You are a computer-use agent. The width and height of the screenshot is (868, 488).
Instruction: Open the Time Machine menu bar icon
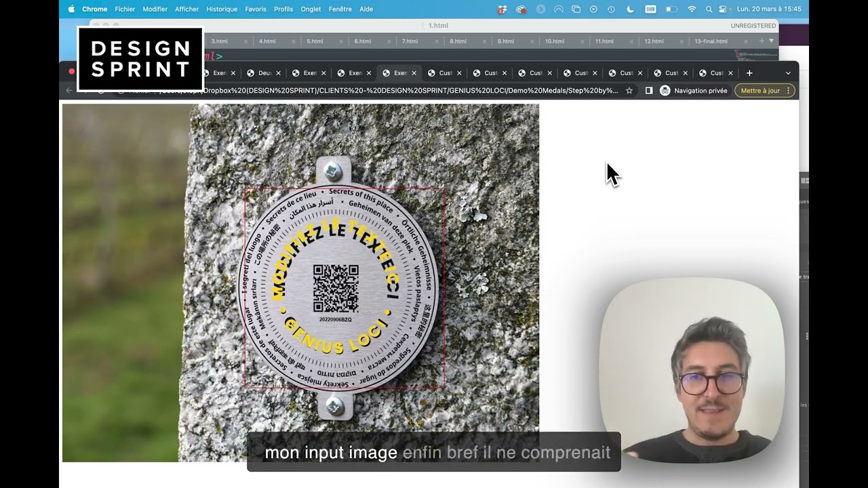click(611, 9)
